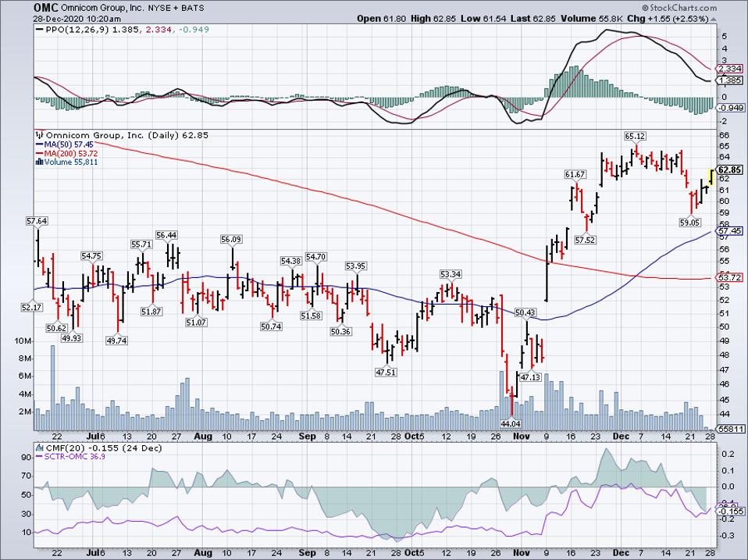The width and height of the screenshot is (748, 560).
Task: Click the 1.385 tag on the PPO axis
Action: pyautogui.click(x=729, y=80)
